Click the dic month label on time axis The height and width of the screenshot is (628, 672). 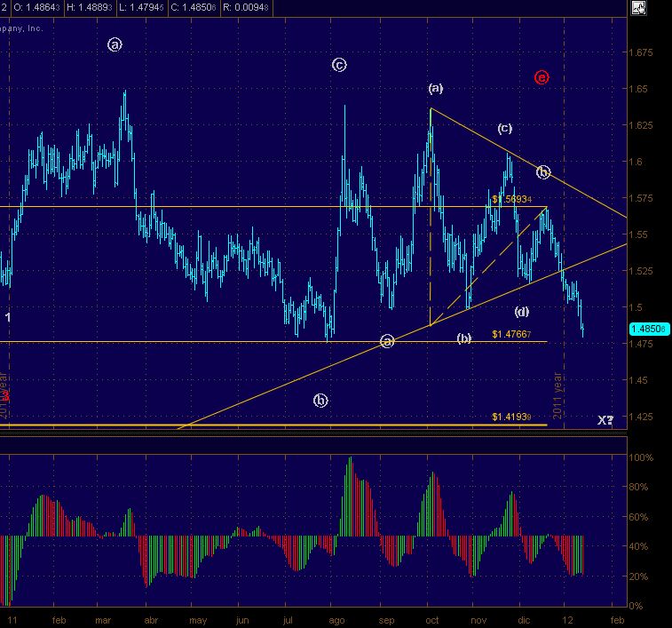(524, 620)
